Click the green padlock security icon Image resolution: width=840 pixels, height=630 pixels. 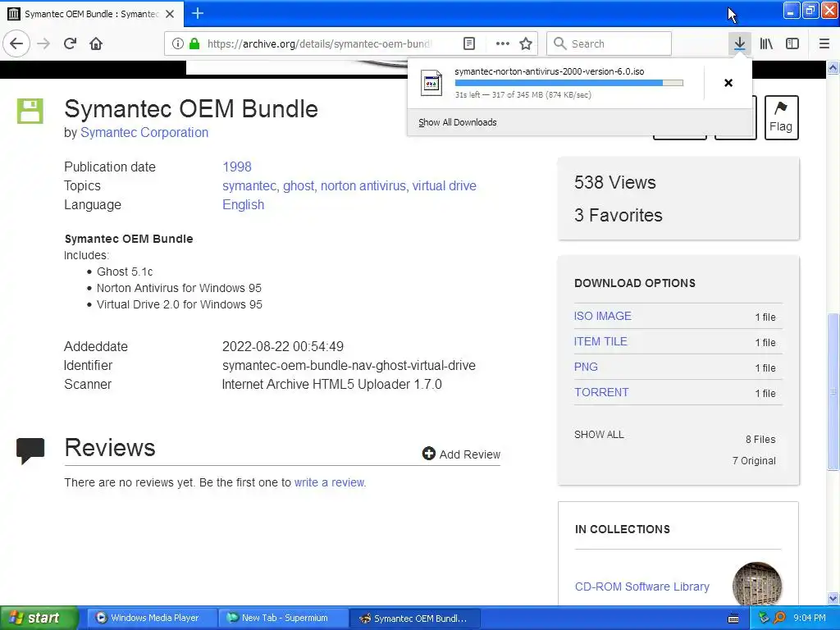click(x=194, y=43)
